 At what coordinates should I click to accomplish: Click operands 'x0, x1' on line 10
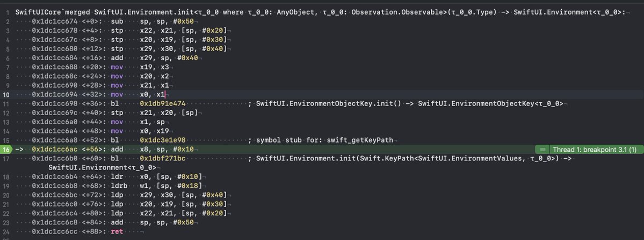coord(153,95)
